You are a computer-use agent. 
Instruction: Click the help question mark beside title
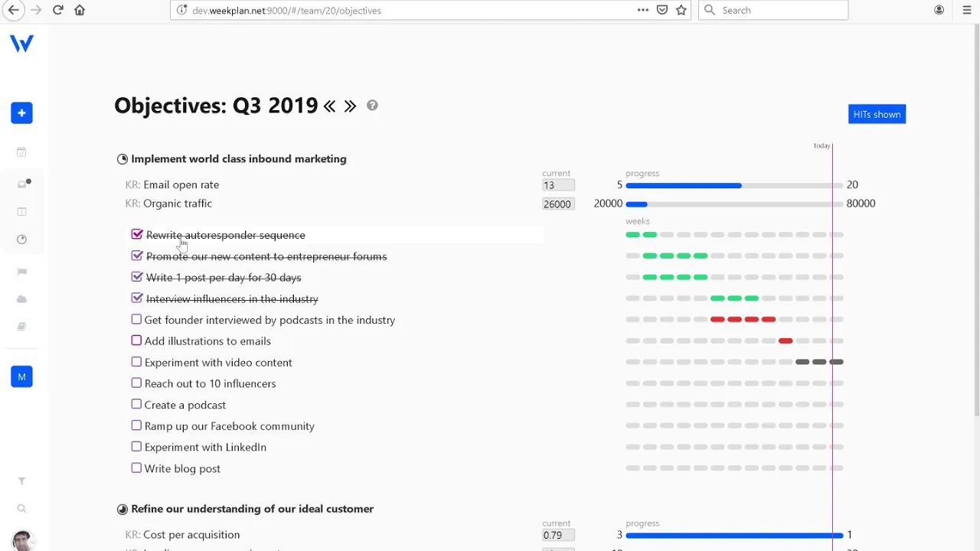coord(372,106)
